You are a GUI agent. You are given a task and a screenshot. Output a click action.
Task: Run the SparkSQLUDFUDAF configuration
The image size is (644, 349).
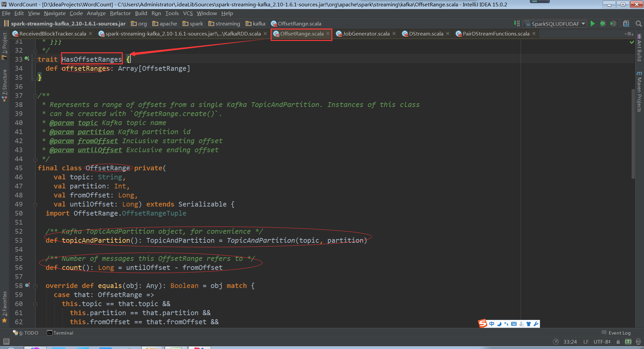pos(593,23)
